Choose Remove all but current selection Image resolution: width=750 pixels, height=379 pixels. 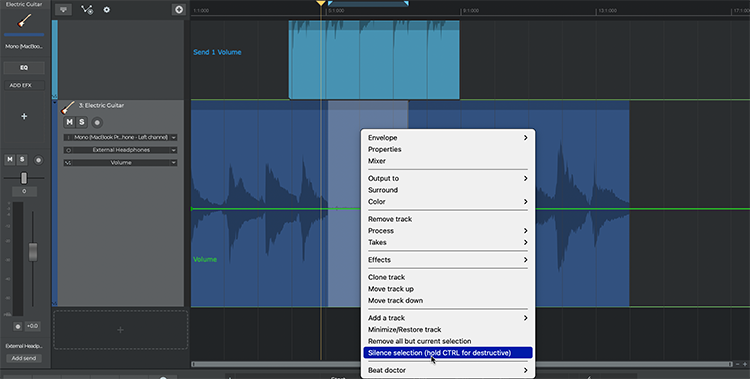(448, 341)
